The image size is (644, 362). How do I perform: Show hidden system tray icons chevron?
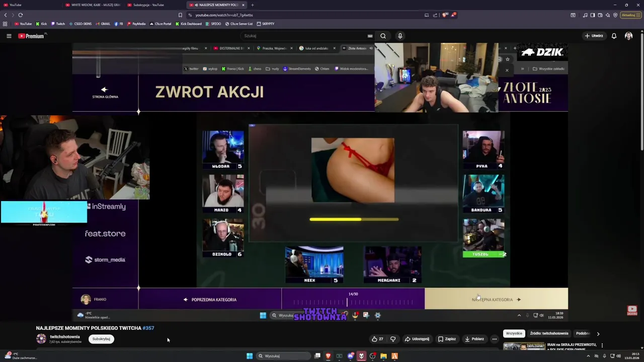[x=588, y=356]
